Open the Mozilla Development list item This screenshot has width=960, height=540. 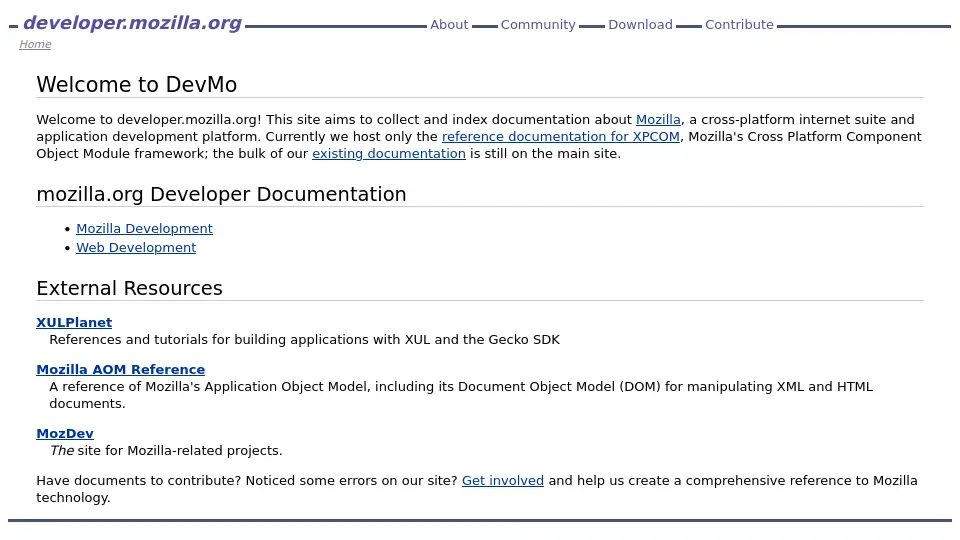point(144,229)
